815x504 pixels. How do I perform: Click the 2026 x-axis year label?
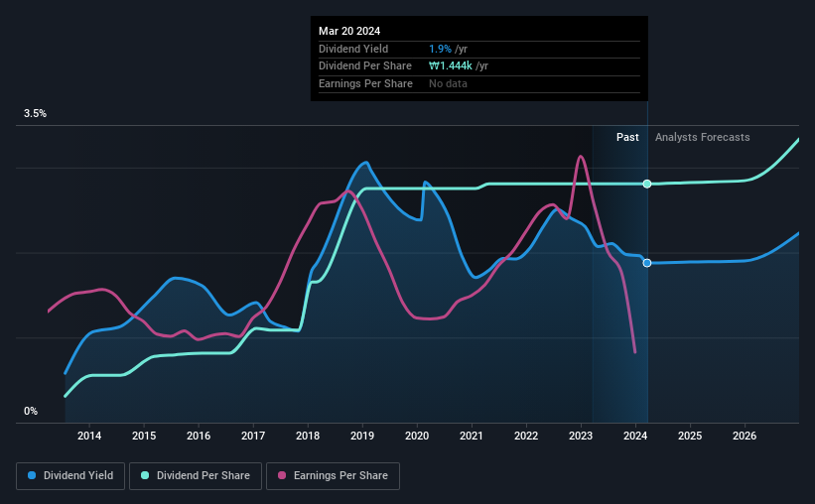click(745, 436)
